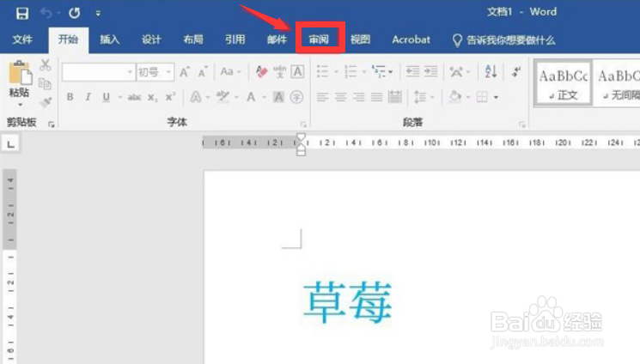Click the Numbering list icon

point(350,72)
